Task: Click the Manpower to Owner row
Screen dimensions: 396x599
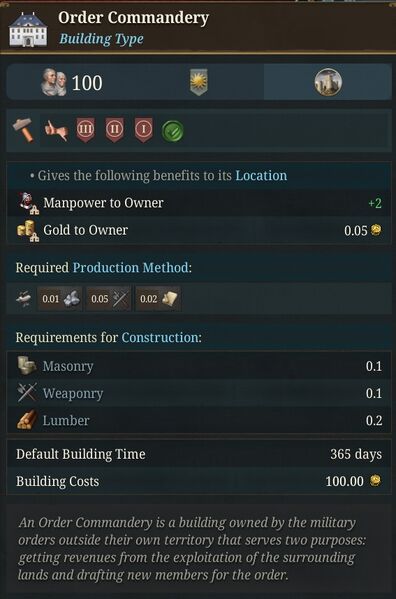Action: [x=199, y=203]
